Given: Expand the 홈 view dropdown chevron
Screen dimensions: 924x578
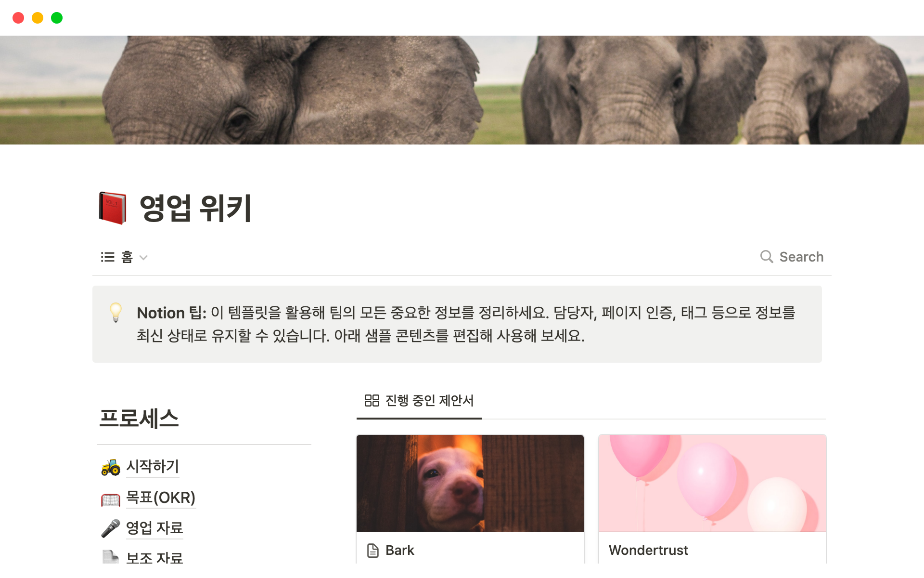Looking at the screenshot, I should (143, 258).
